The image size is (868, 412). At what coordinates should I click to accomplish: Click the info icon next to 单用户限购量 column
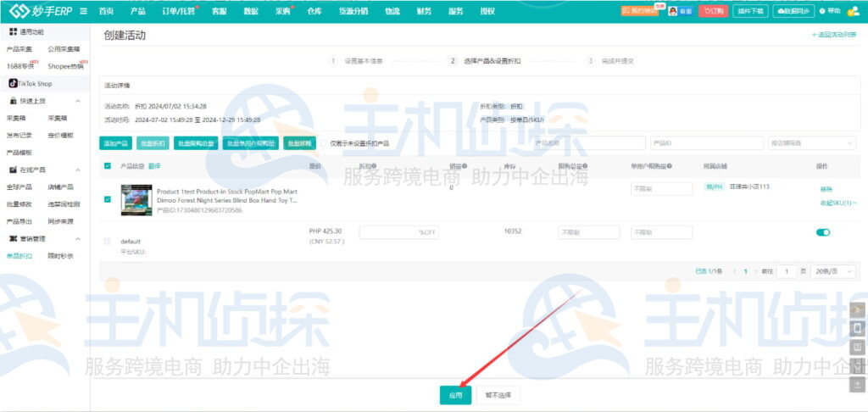tap(670, 165)
